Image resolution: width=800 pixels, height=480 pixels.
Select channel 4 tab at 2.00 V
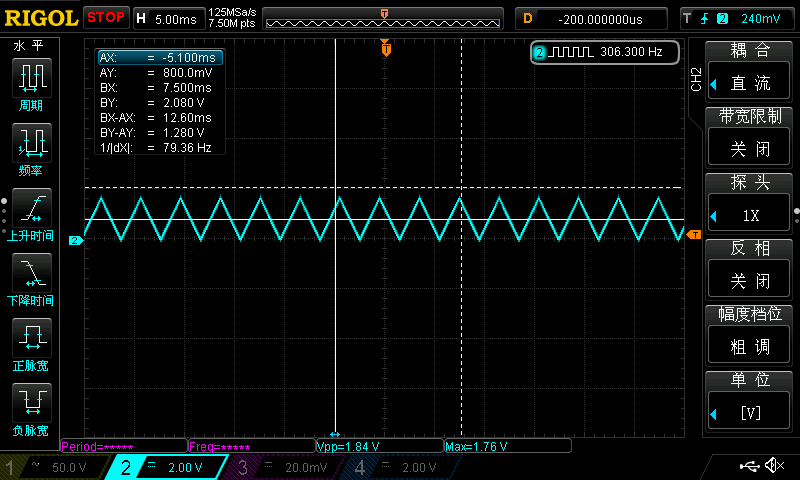coord(402,467)
